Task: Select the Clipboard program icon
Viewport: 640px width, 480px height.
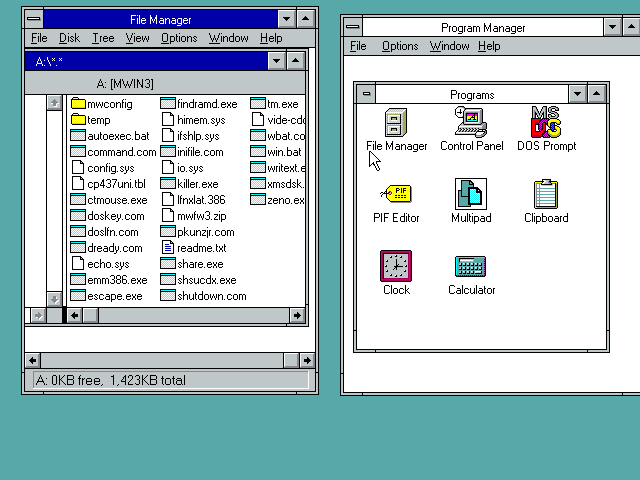Action: 546,194
